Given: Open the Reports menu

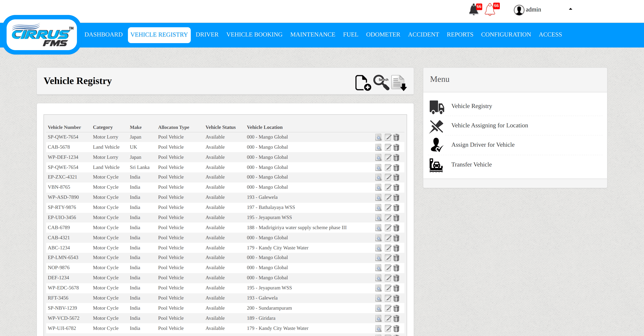Looking at the screenshot, I should pyautogui.click(x=460, y=35).
